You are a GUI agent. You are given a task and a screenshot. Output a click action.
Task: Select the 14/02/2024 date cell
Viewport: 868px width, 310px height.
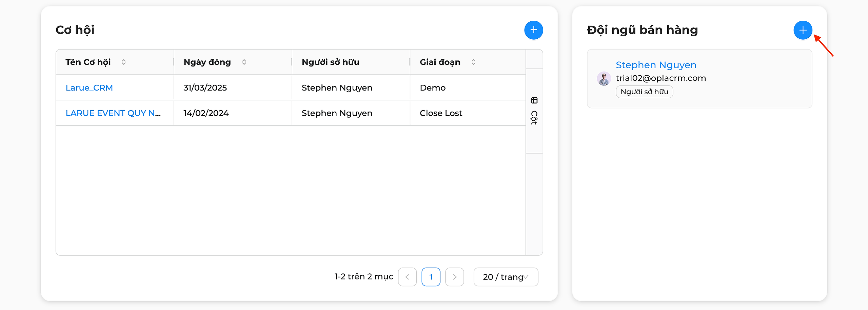click(233, 113)
